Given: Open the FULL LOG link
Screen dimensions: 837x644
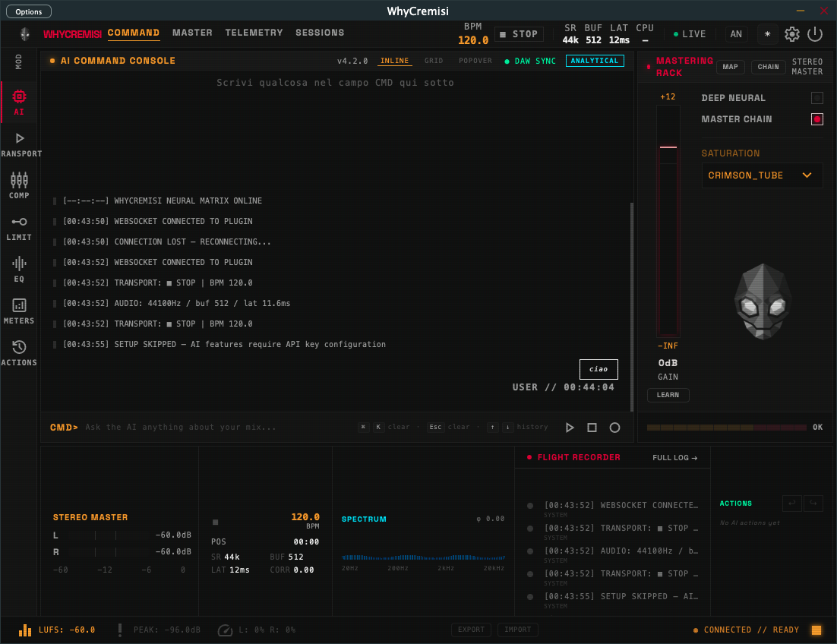Looking at the screenshot, I should (x=674, y=458).
